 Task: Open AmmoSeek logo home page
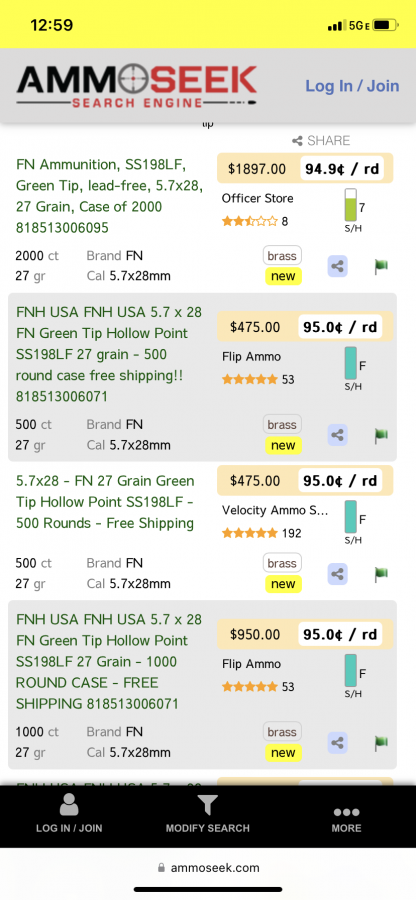pos(137,86)
